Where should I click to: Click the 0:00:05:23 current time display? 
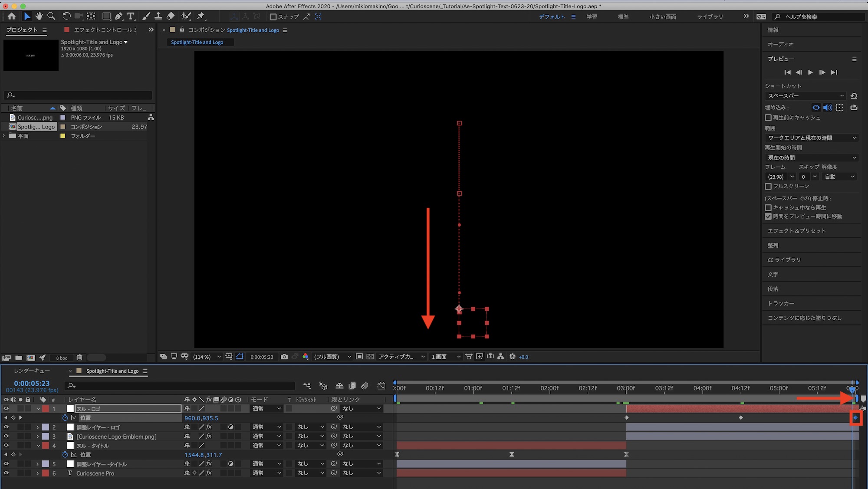click(32, 383)
